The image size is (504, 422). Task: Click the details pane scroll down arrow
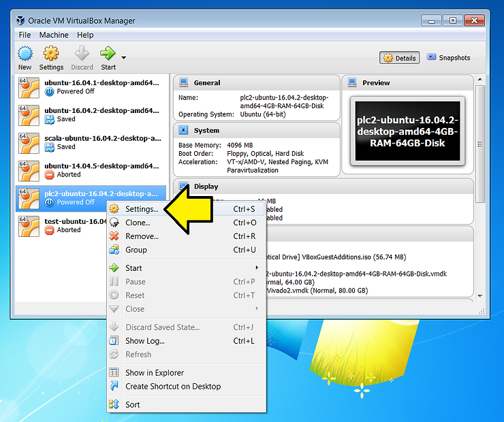480,296
